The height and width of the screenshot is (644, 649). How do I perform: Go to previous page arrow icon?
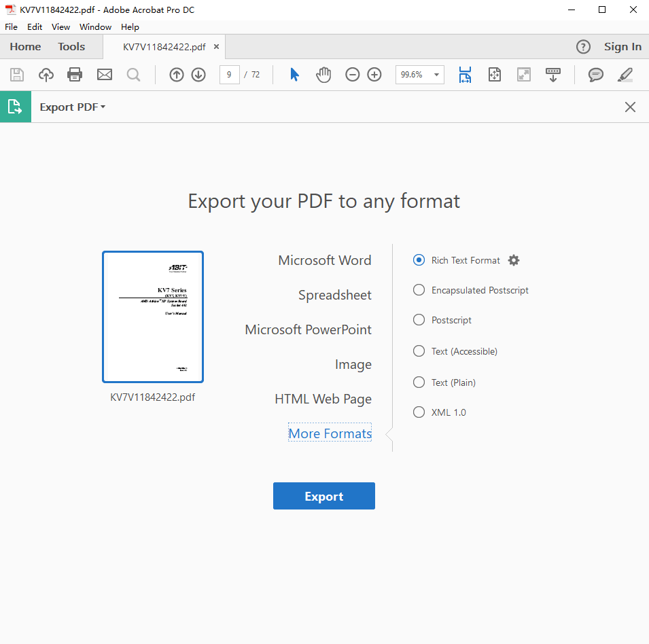click(177, 75)
